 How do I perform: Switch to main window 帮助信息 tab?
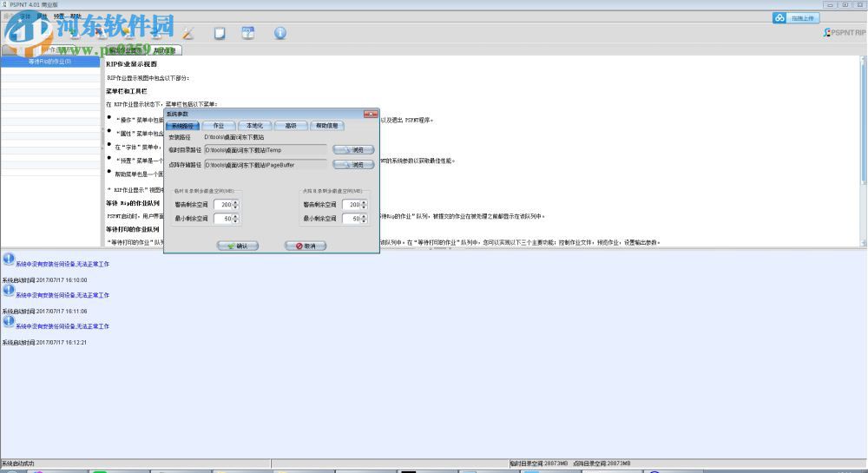pos(164,50)
